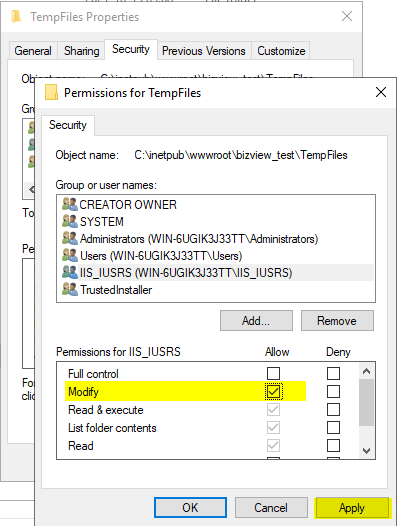Select Administrators (WIN-6UGIK3J33TT\Administrators) entry
Screen dimensions: 397x526
pos(215,239)
